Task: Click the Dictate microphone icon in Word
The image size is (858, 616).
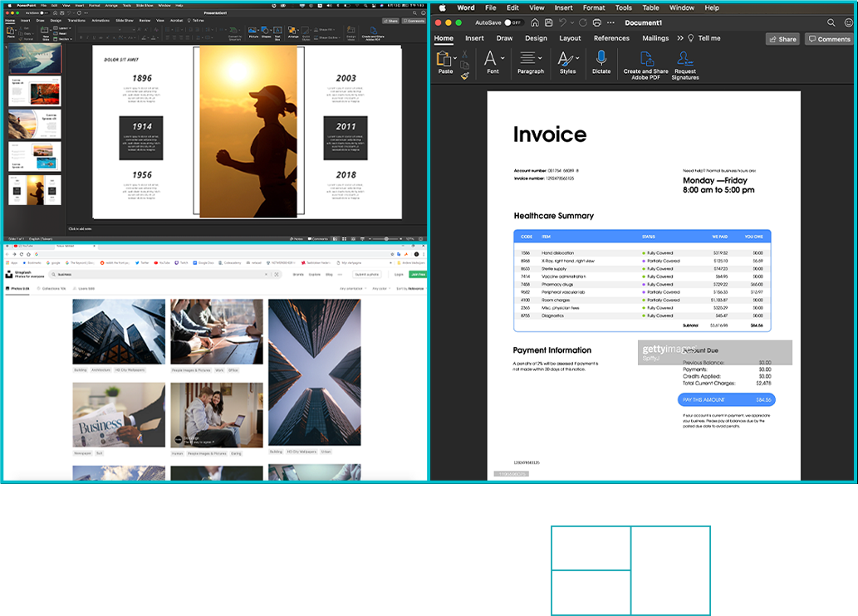Action: pos(601,58)
